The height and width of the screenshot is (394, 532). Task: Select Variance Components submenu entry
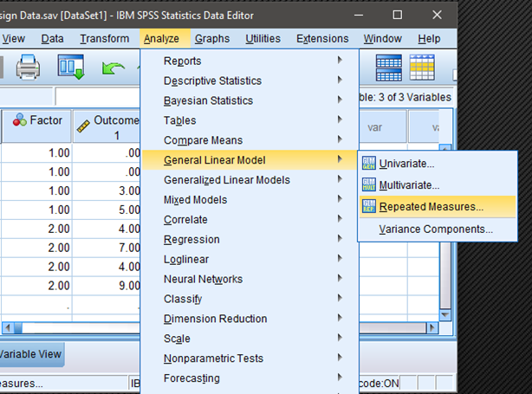(x=438, y=229)
